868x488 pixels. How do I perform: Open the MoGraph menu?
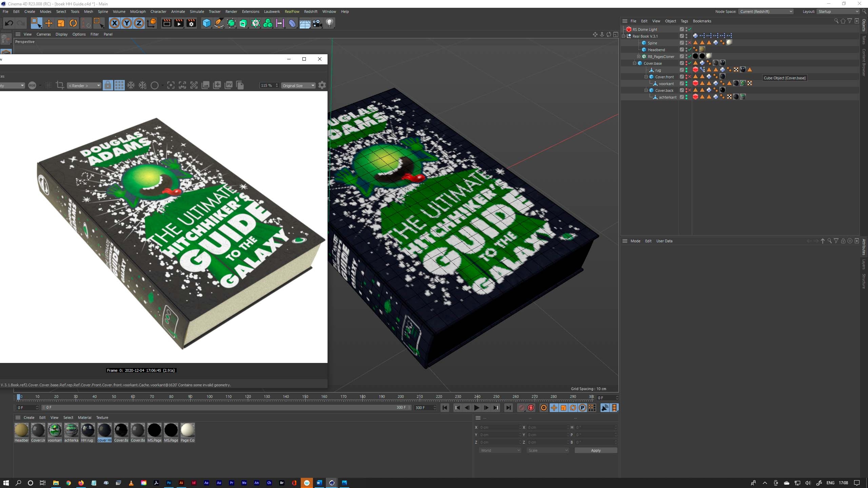pos(138,12)
